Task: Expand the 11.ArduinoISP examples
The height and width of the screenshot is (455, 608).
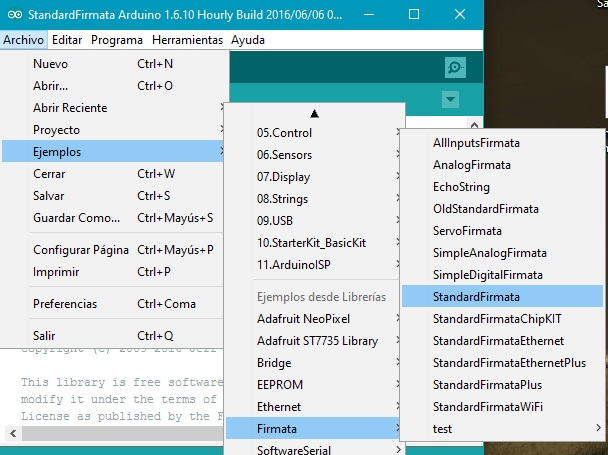Action: point(313,265)
